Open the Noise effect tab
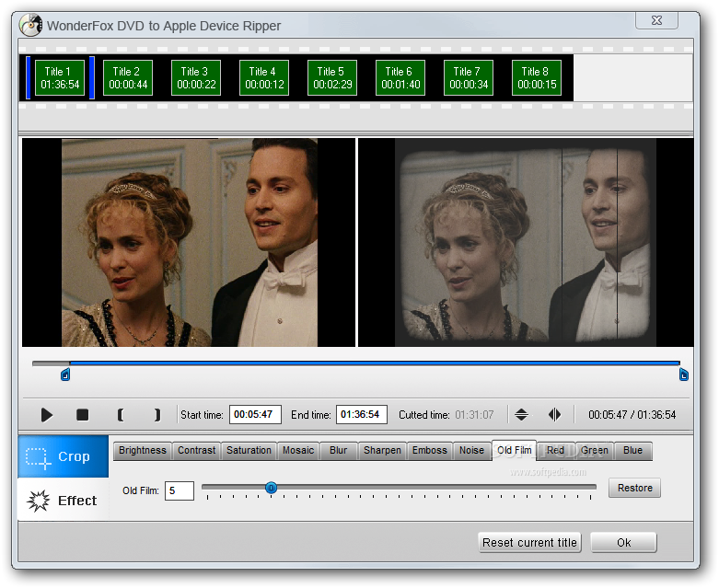 pyautogui.click(x=472, y=451)
